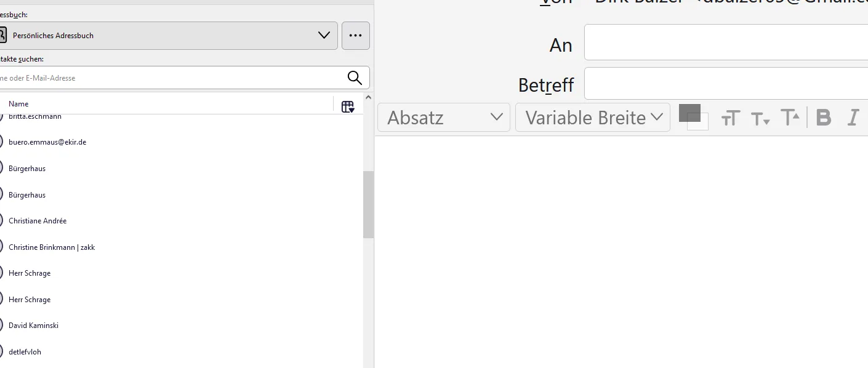Image resolution: width=868 pixels, height=368 pixels.
Task: Open the Variable Breite font dropdown
Action: (x=592, y=117)
